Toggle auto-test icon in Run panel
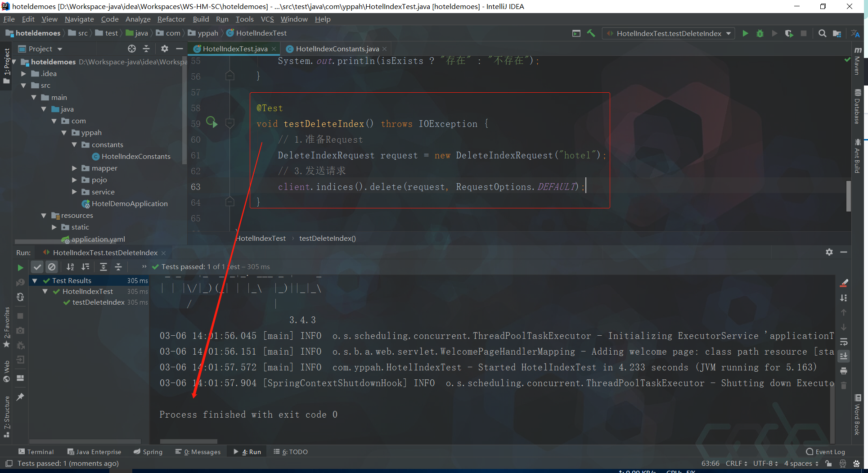868x473 pixels. pos(20,297)
